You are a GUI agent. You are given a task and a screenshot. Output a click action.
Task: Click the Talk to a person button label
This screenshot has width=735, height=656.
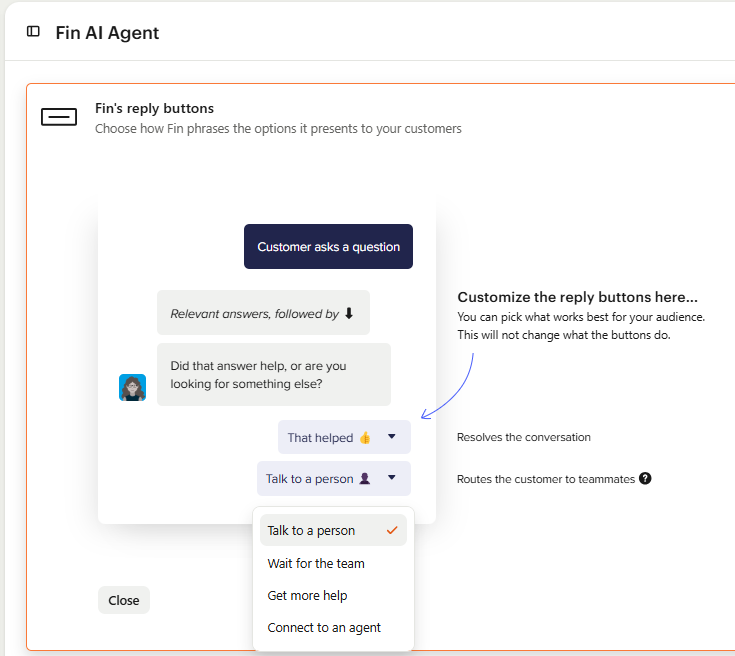(309, 479)
